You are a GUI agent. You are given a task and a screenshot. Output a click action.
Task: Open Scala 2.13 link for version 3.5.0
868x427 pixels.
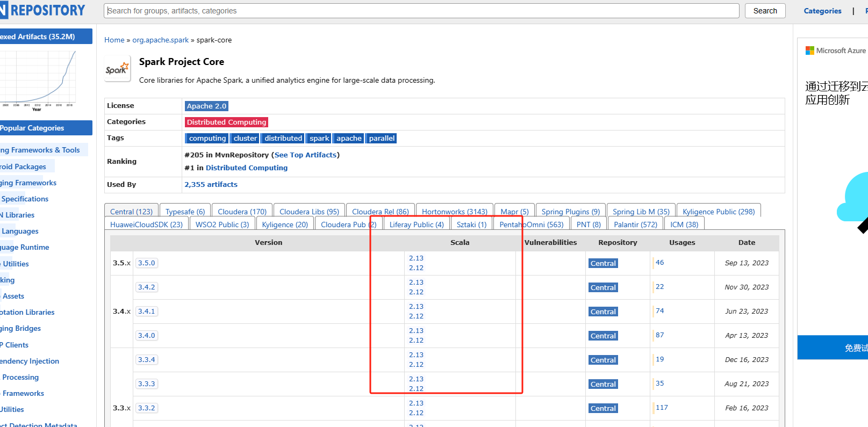pos(416,258)
